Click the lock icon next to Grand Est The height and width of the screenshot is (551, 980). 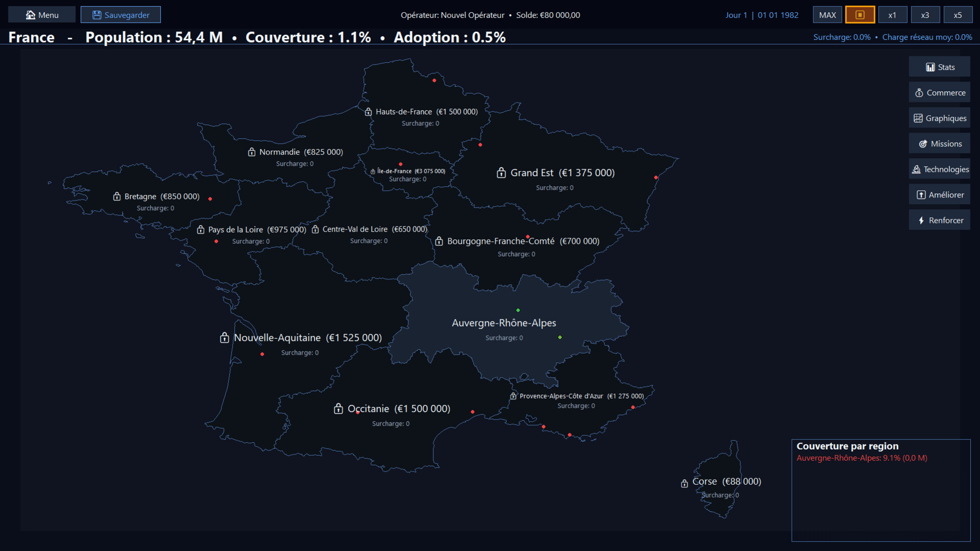[x=501, y=173]
